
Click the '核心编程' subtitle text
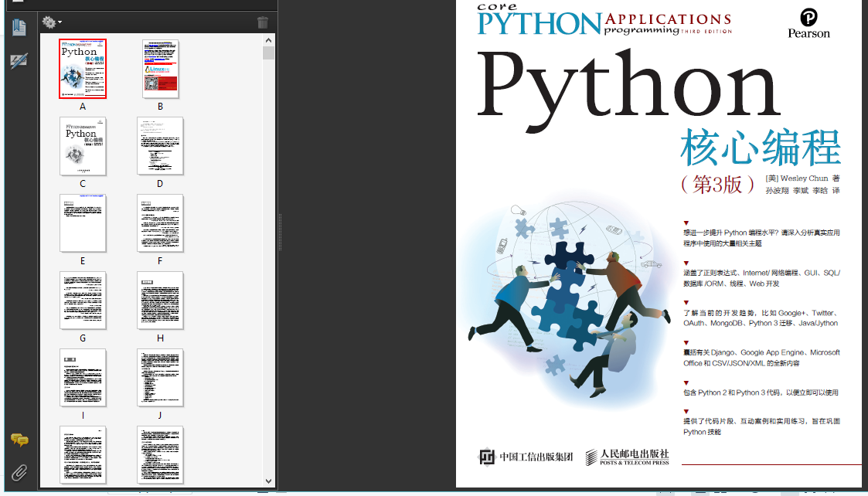coord(761,148)
